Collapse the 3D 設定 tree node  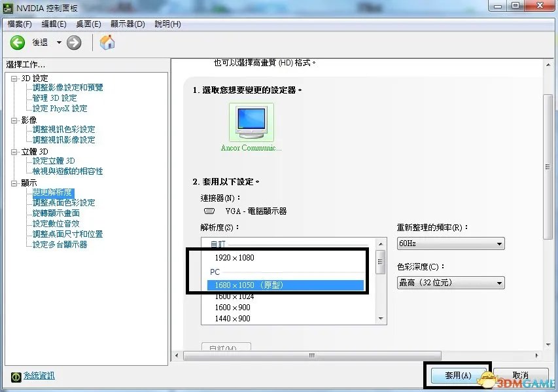click(14, 79)
